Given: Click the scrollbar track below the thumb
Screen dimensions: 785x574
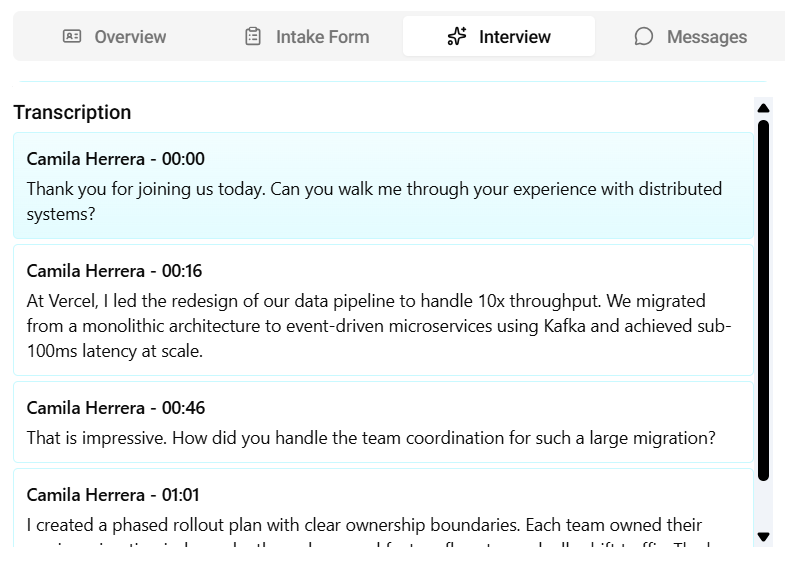Looking at the screenshot, I should pos(763,503).
